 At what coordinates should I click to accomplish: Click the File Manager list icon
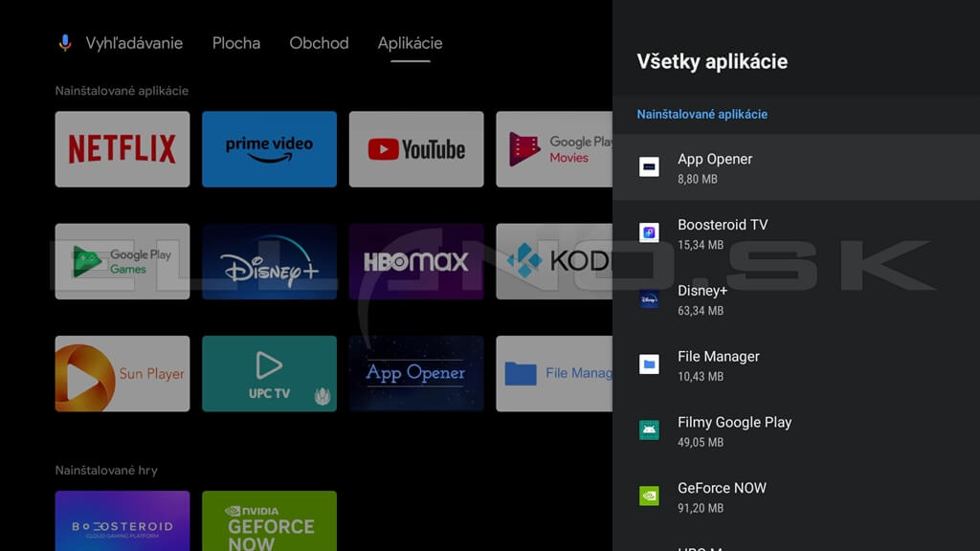tap(649, 364)
